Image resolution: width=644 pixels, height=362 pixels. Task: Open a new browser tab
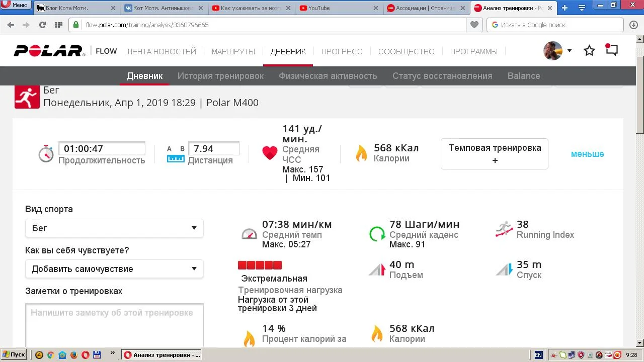[565, 8]
